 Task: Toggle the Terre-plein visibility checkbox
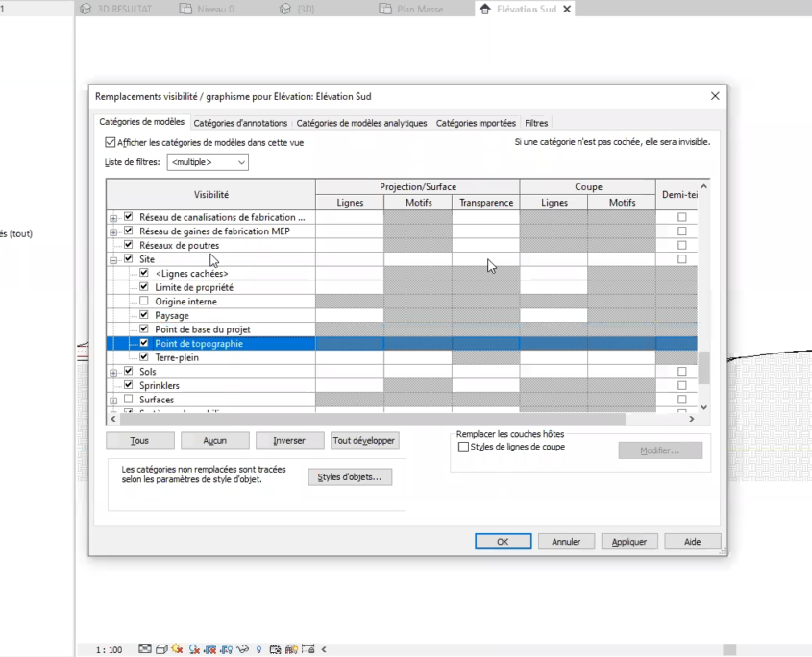pos(144,356)
